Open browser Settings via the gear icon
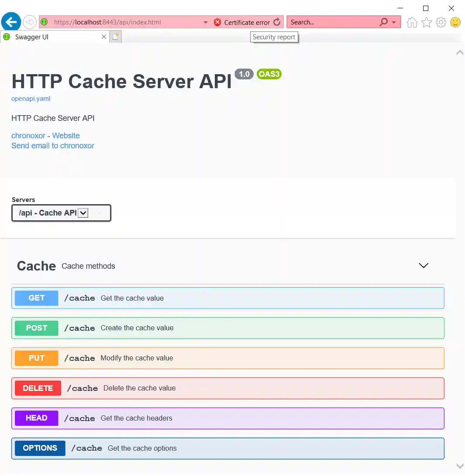Image resolution: width=465 pixels, height=476 pixels. coord(441,22)
